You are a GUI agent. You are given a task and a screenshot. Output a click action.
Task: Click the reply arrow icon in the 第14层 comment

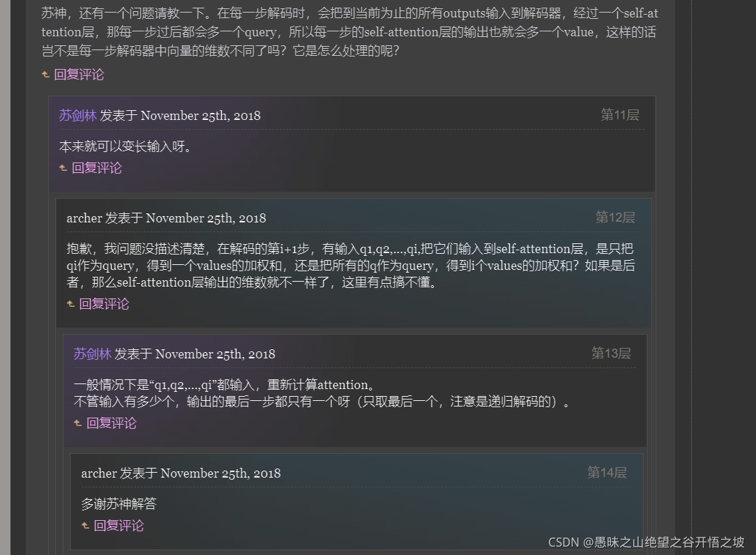(x=85, y=526)
